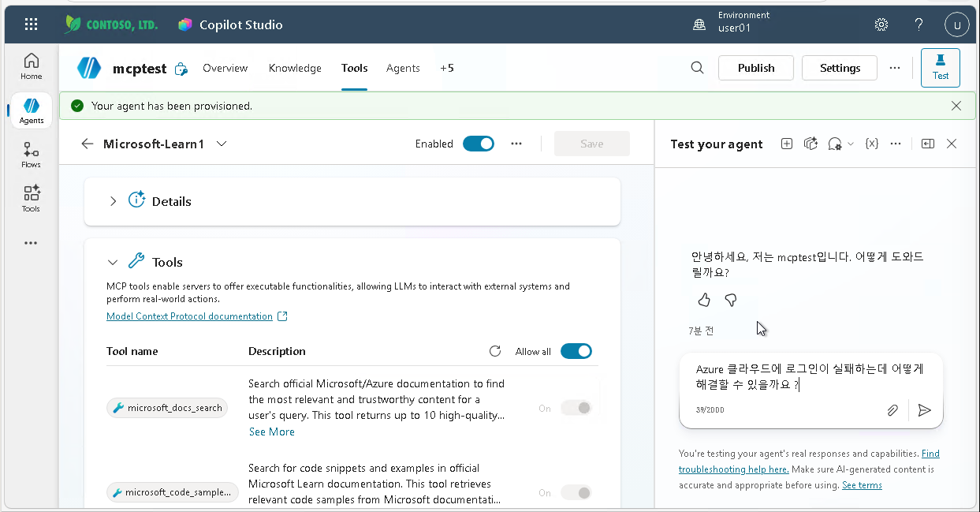
Task: Collapse the test pane layout icon
Action: 928,144
